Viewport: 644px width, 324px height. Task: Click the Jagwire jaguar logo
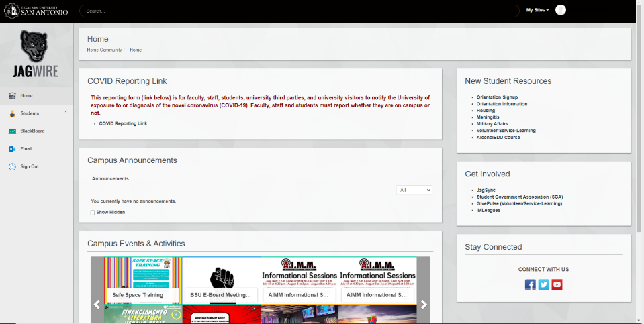pyautogui.click(x=36, y=54)
